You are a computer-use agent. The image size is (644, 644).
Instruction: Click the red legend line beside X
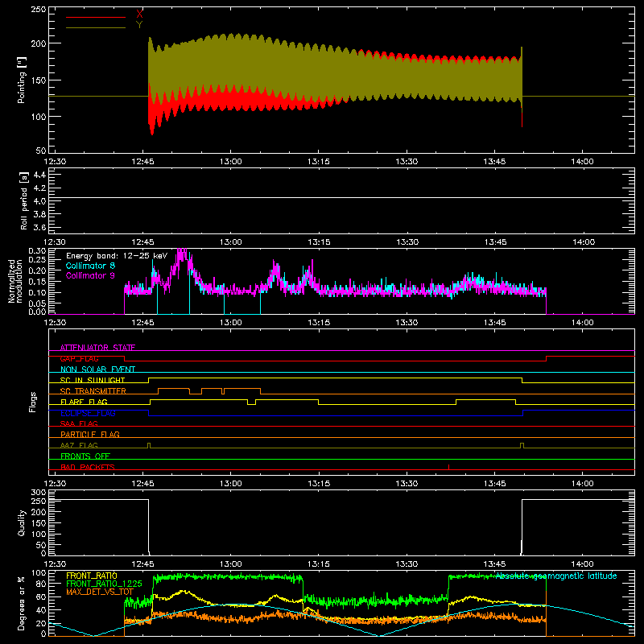(x=96, y=17)
